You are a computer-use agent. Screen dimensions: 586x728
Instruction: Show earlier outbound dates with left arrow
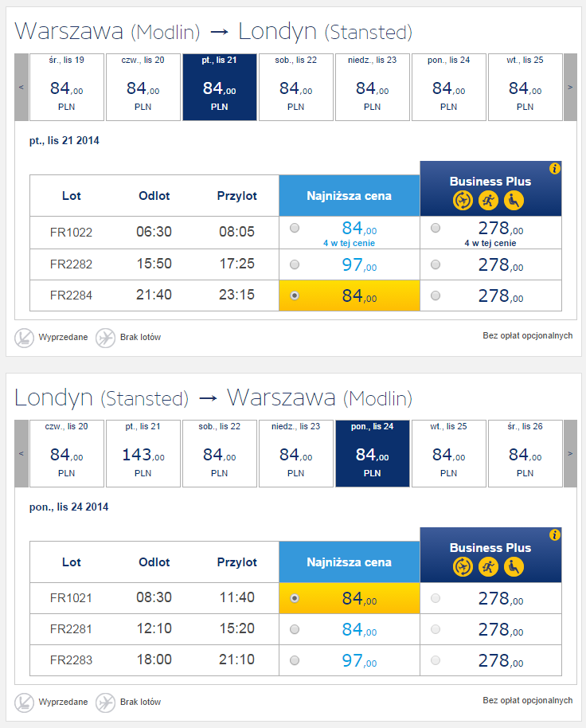pyautogui.click(x=21, y=88)
